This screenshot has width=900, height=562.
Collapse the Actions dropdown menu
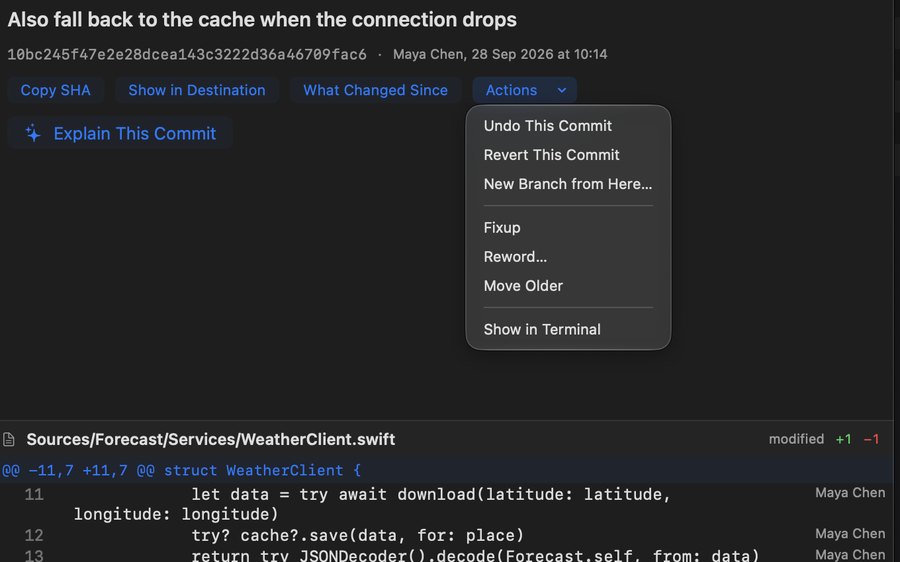(x=525, y=90)
